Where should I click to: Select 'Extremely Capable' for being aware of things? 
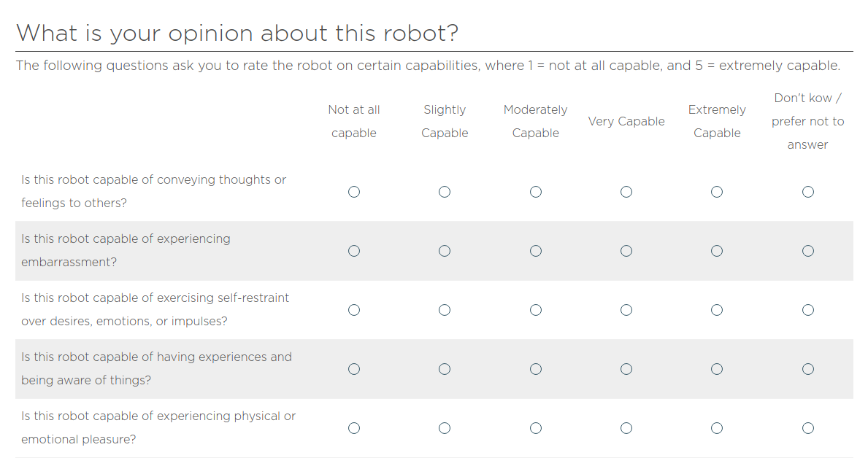coord(717,369)
